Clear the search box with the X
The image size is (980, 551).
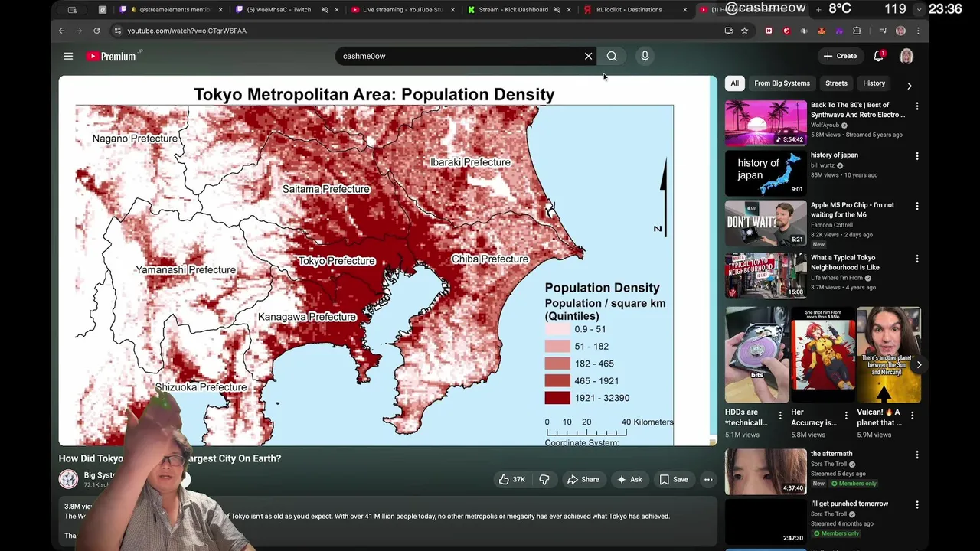tap(588, 56)
